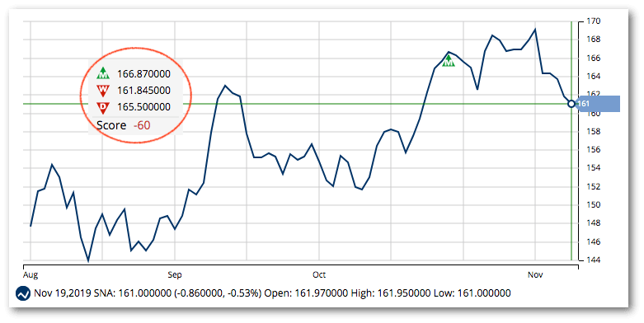This screenshot has height=323, width=644.
Task: Click the blue chart-line logo icon beside the date
Action: coord(23,294)
